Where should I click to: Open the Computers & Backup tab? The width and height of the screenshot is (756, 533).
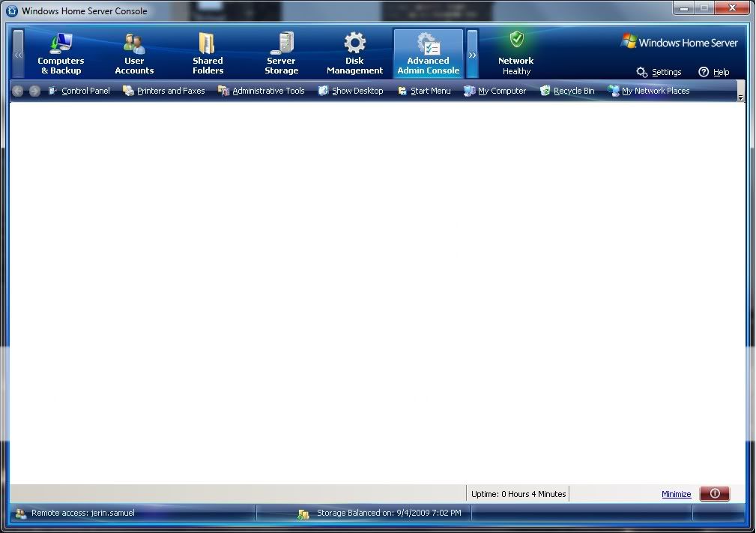pos(61,53)
